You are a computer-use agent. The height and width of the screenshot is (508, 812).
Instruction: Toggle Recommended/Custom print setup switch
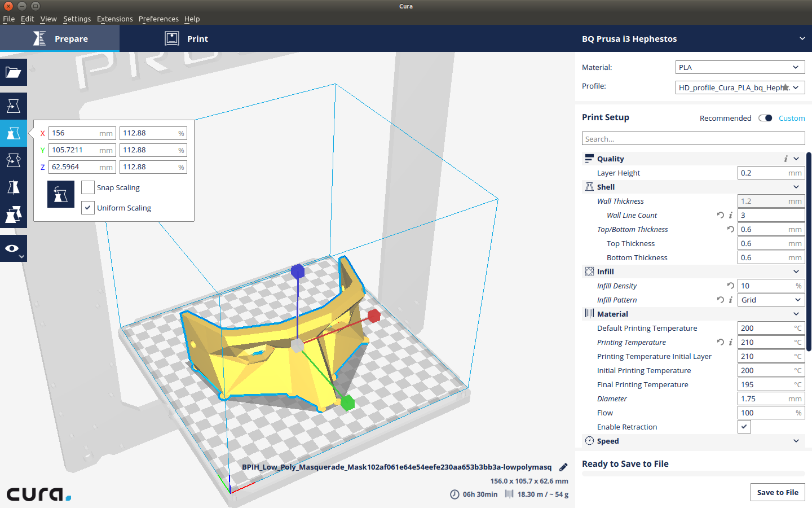pos(765,118)
